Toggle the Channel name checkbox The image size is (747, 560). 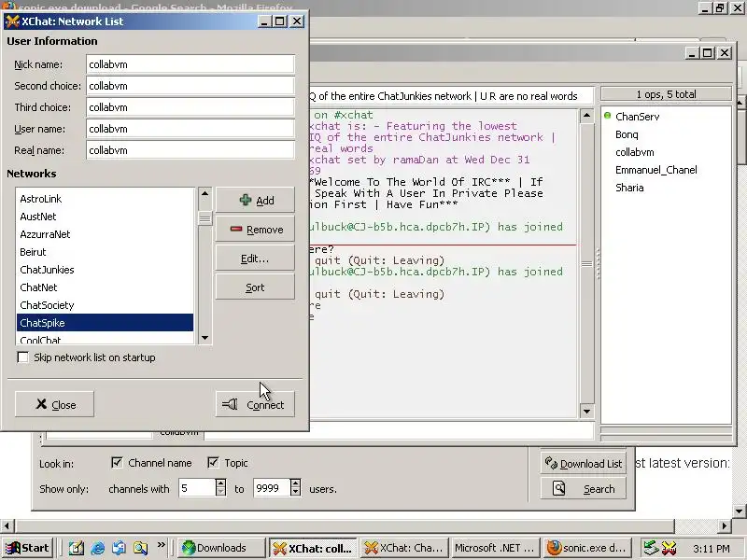117,462
